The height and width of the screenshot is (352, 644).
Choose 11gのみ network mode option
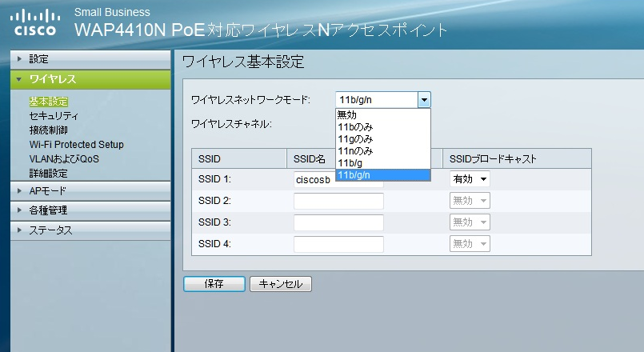pos(382,139)
